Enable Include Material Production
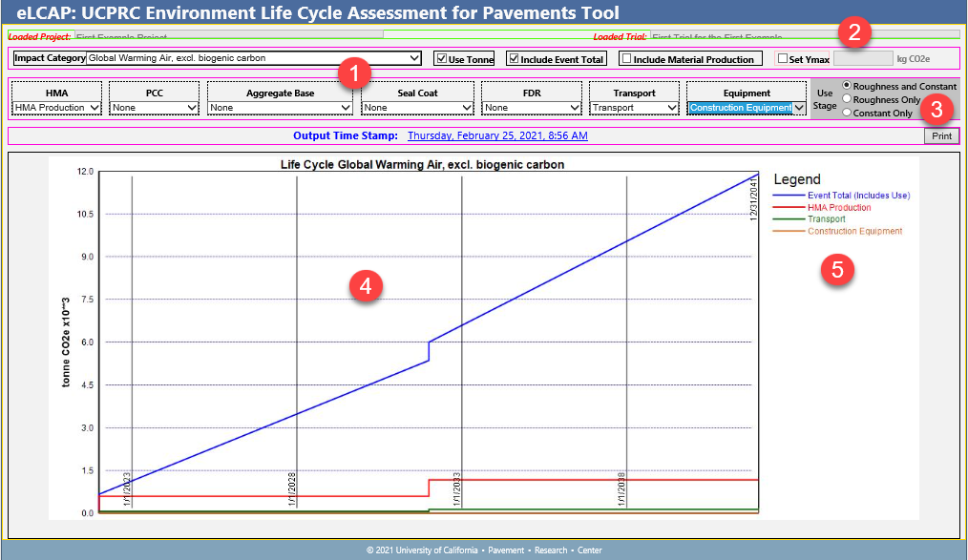This screenshot has width=968, height=560. tap(626, 59)
